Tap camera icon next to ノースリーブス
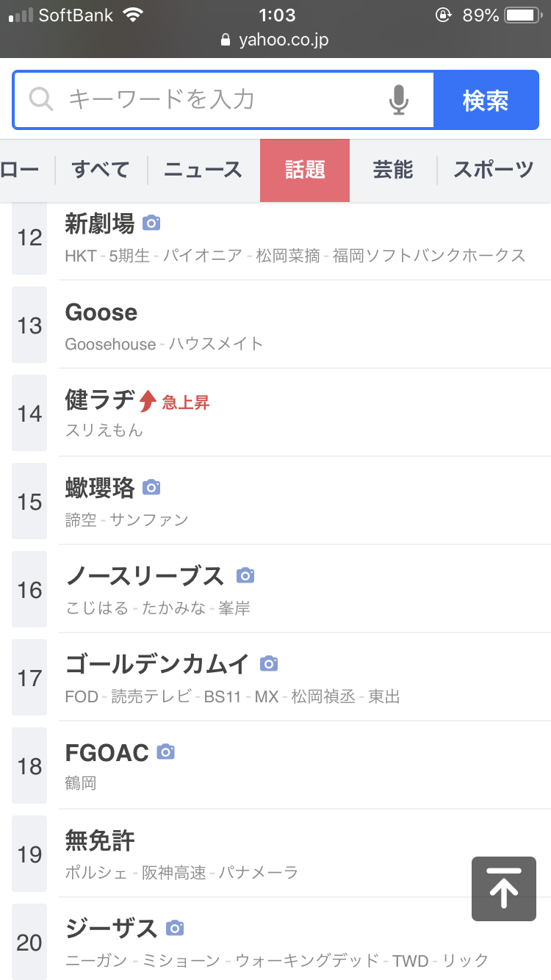The height and width of the screenshot is (980, 551). pyautogui.click(x=245, y=575)
